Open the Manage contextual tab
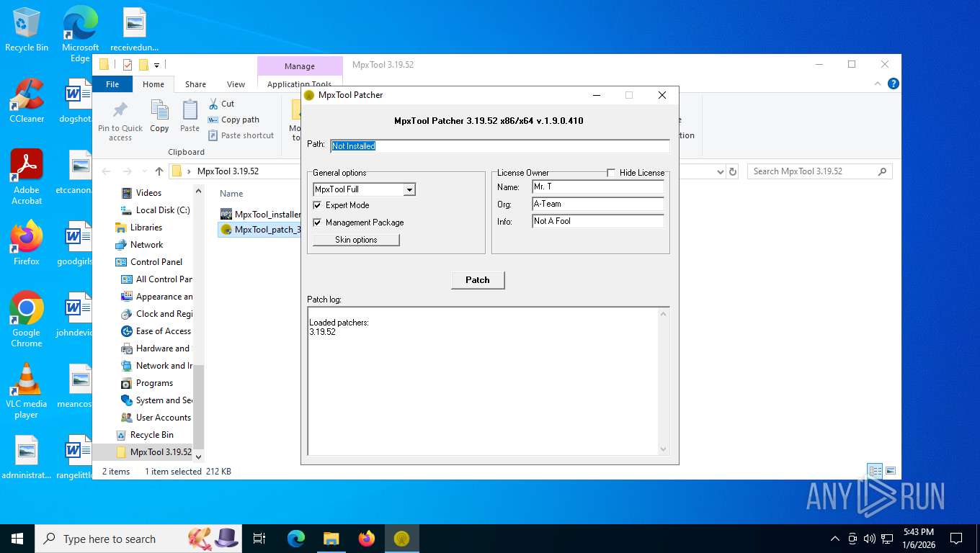 coord(300,66)
